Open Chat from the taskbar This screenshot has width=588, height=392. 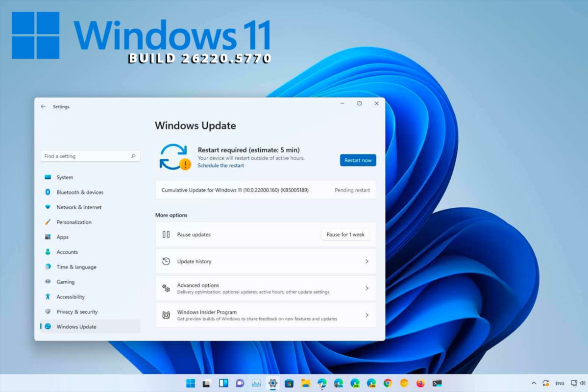click(240, 383)
